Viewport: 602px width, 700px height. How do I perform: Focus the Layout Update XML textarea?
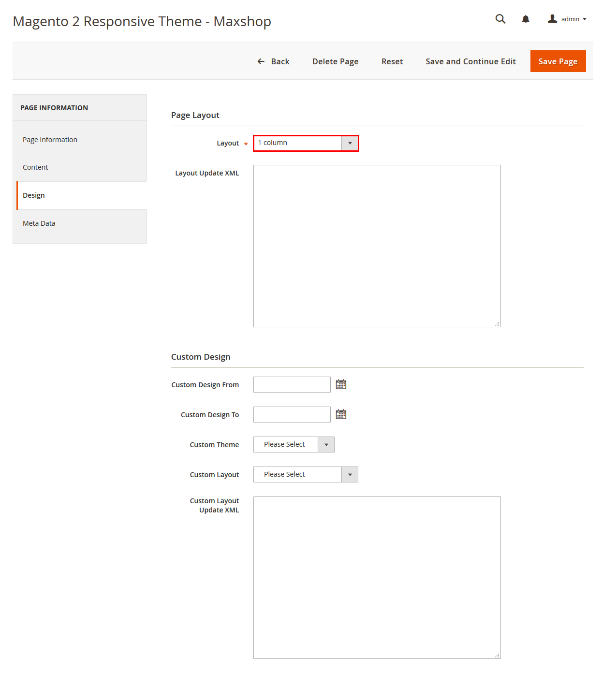(x=377, y=246)
